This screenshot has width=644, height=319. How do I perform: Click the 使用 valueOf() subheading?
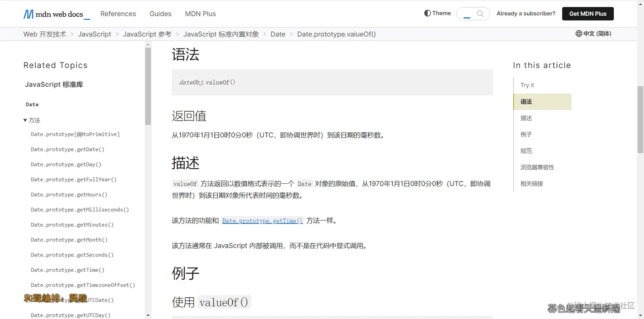pos(212,302)
